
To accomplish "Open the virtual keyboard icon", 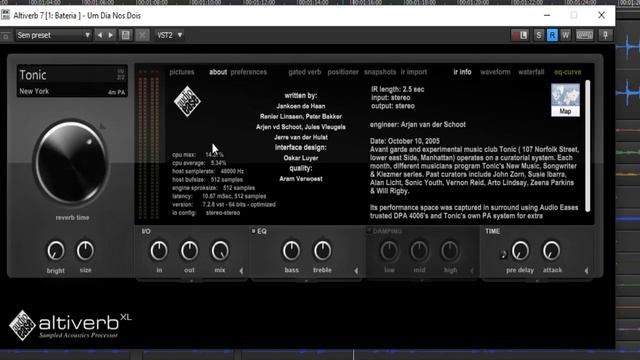I will pos(584,36).
